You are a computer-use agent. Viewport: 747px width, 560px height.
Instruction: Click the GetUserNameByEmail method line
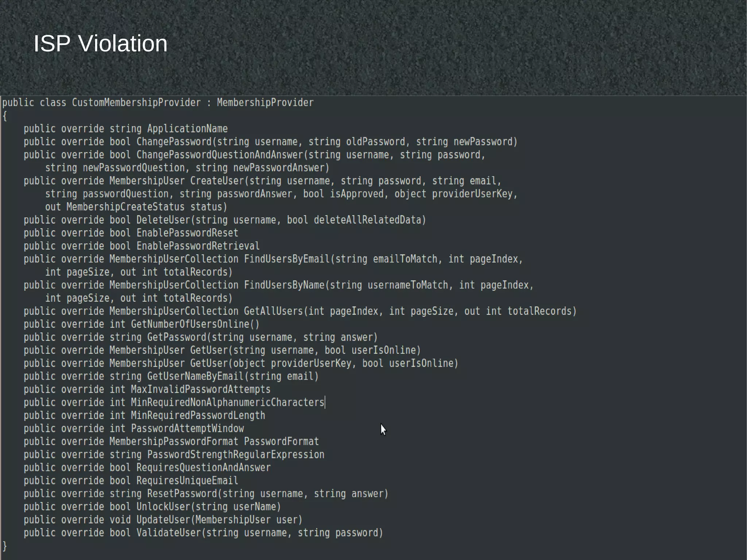pos(171,376)
